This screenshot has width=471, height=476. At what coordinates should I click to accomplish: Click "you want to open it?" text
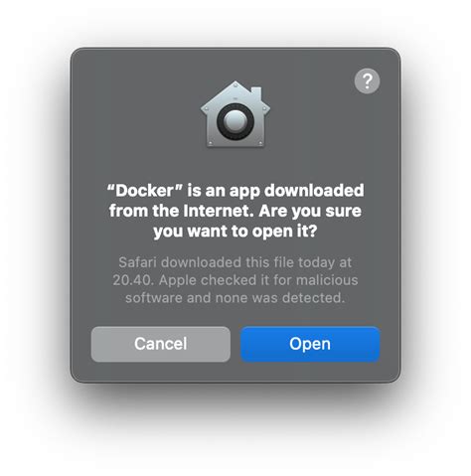[x=235, y=232]
